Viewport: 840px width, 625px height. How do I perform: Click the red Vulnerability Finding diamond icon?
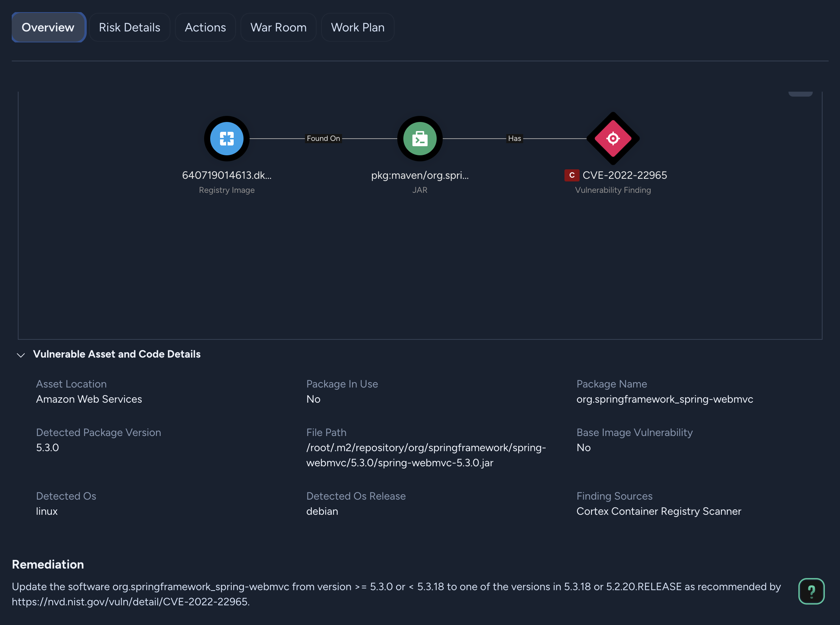click(x=613, y=138)
